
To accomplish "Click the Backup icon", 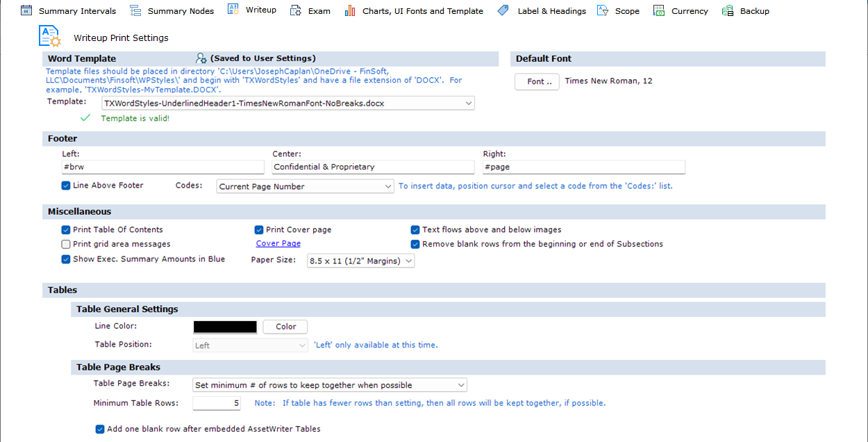I will (x=728, y=10).
